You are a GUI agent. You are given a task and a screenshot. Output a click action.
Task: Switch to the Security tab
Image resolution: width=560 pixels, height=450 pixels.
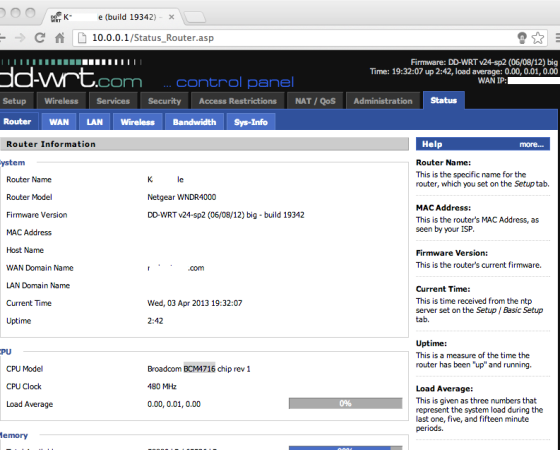pos(164,101)
